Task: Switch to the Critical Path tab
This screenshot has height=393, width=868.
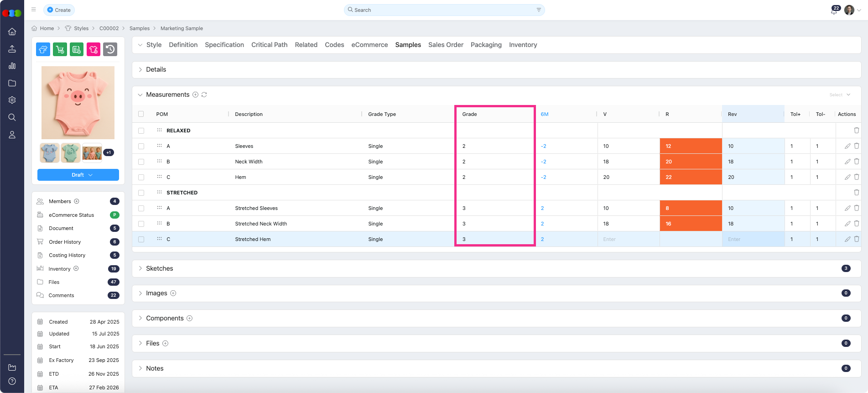Action: (x=269, y=45)
